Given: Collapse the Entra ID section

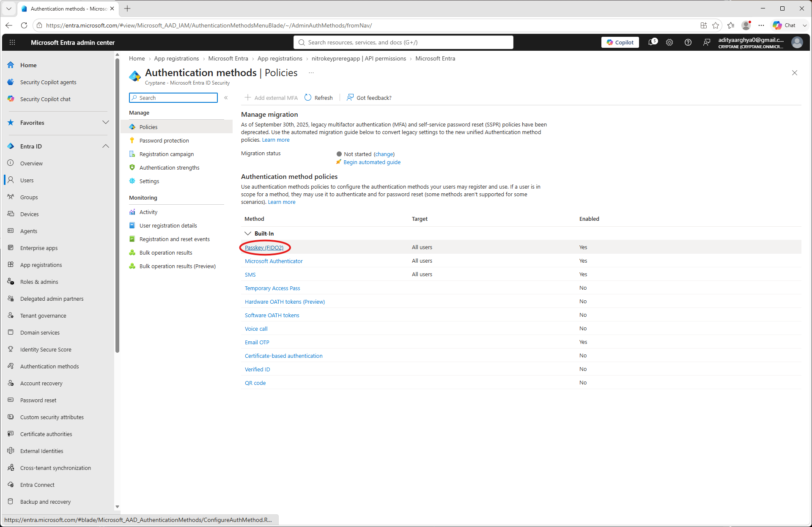Looking at the screenshot, I should pos(106,146).
